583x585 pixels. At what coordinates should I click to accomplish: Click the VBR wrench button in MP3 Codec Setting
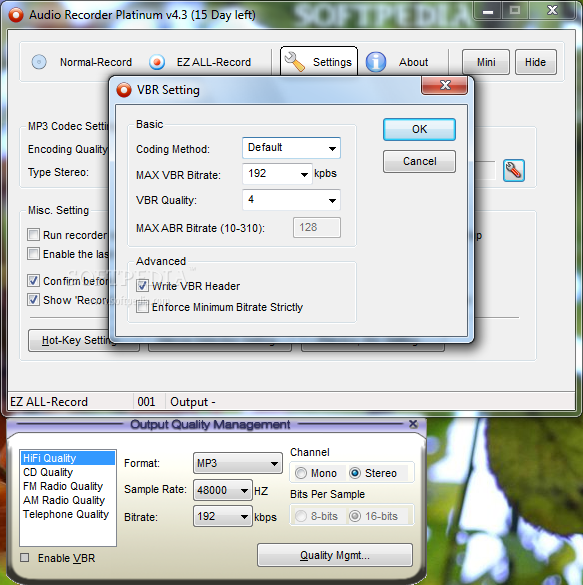click(514, 171)
